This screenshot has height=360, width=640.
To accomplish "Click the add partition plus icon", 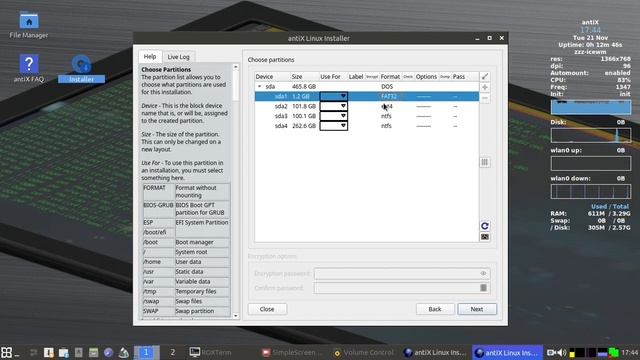I will 484,87.
